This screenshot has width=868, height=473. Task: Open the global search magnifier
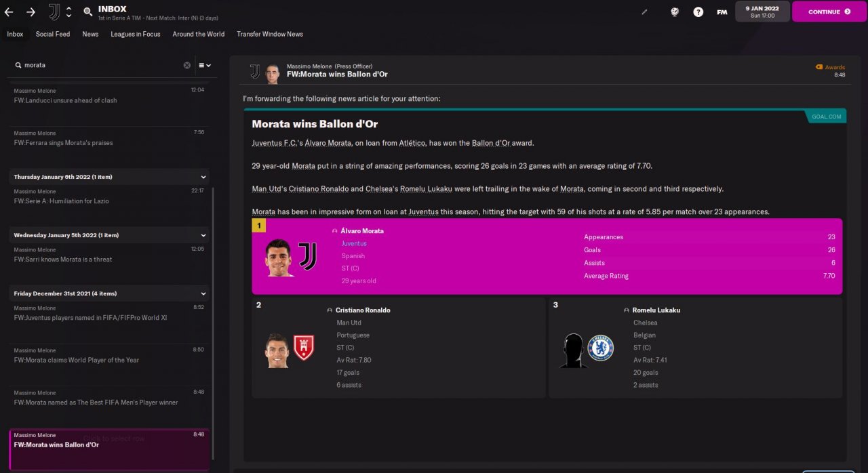coord(88,12)
